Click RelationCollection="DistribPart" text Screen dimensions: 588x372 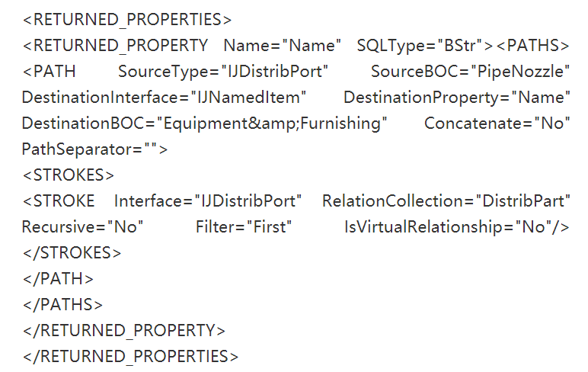pyautogui.click(x=446, y=200)
